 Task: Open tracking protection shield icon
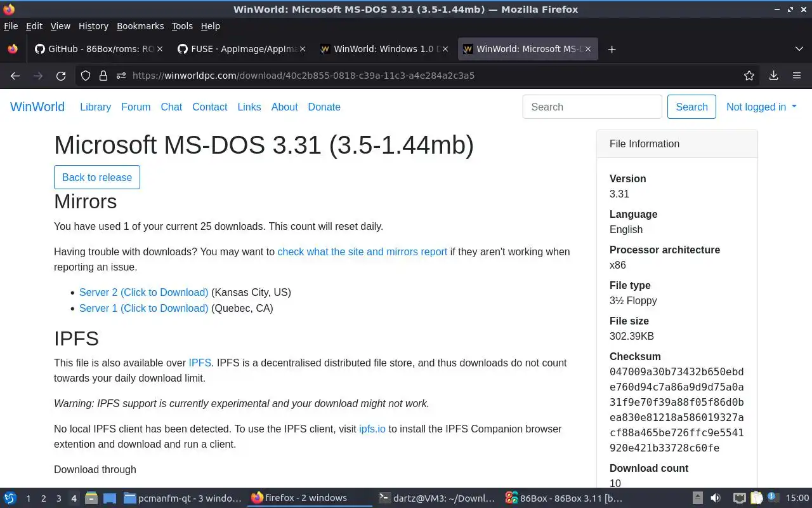86,76
